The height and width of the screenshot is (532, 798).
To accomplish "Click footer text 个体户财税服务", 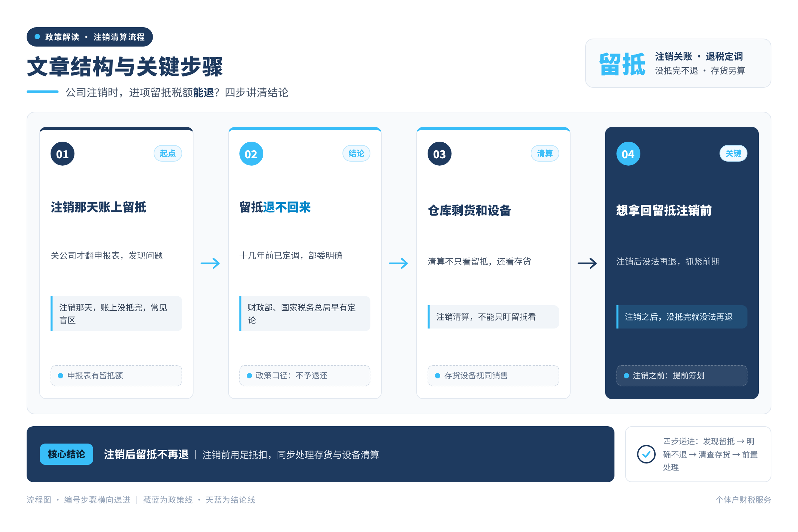I will pos(743,500).
